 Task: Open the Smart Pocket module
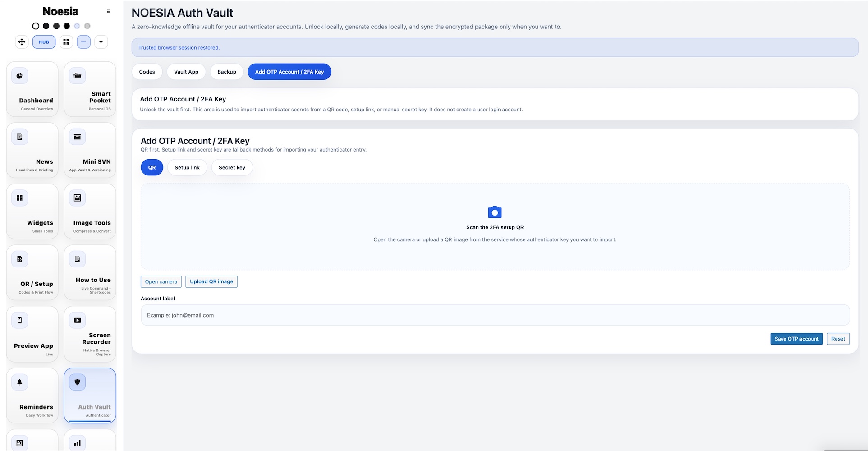[x=90, y=89]
